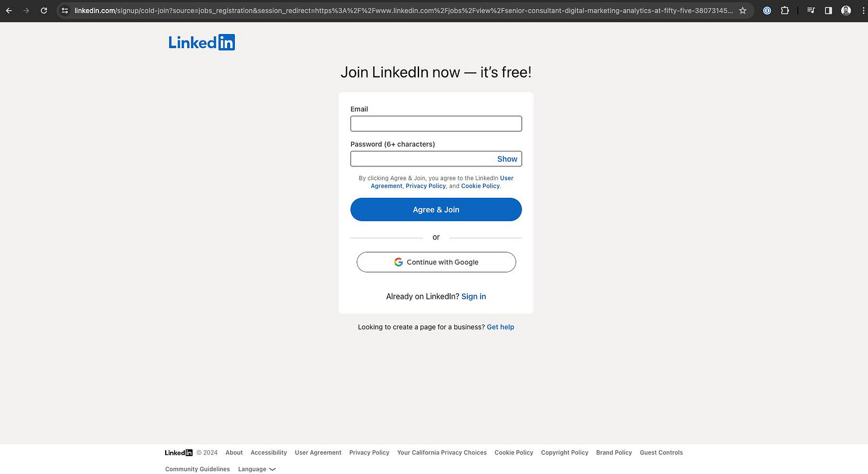The width and height of the screenshot is (868, 474).
Task: Open the Cookie Policy link in form
Action: tap(480, 186)
